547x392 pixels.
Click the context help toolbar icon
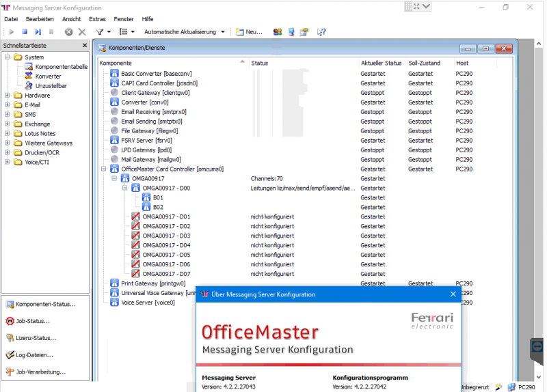pos(321,31)
